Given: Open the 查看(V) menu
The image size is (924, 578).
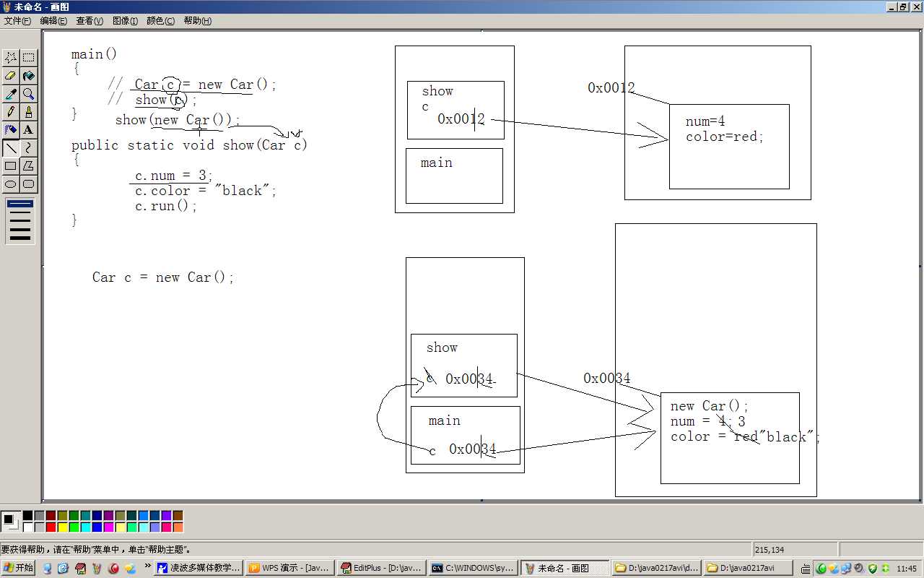Looking at the screenshot, I should [90, 21].
